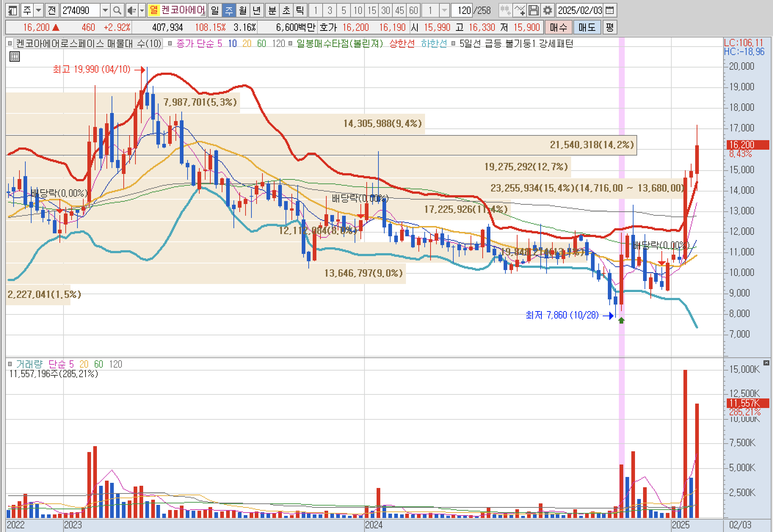Viewport: 773px width, 532px height.
Task: Open the calendar date picker icon
Action: tap(609, 10)
